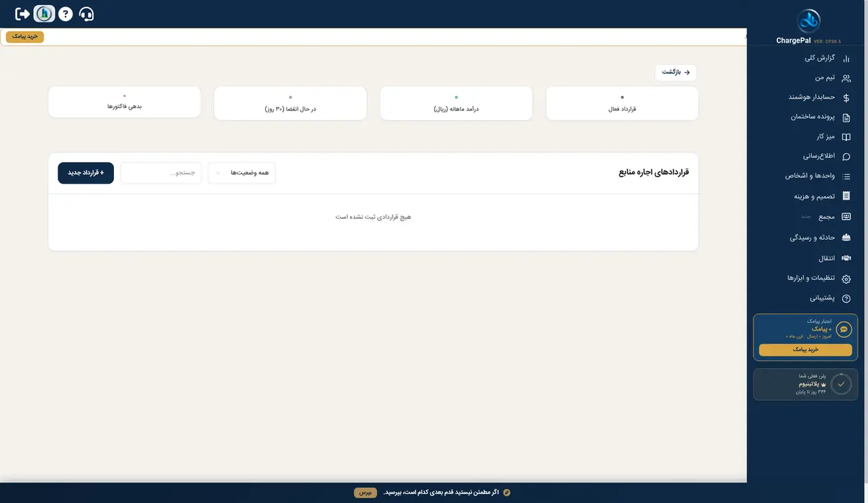Click the حادثه و رسیدگی helmet icon
Image resolution: width=868 pixels, height=503 pixels.
click(846, 238)
